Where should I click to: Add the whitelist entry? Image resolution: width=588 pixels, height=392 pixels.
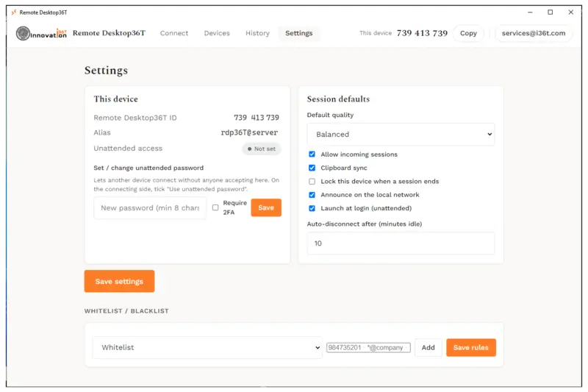click(428, 347)
